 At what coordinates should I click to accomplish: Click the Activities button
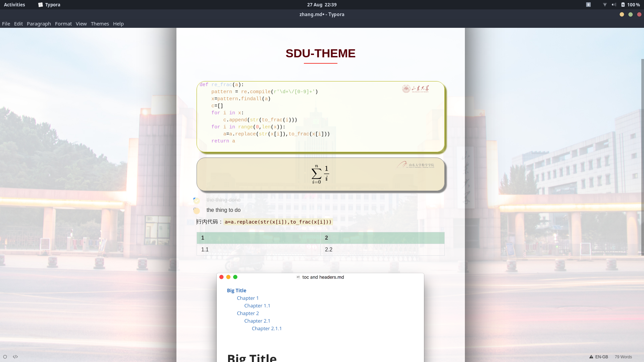pyautogui.click(x=14, y=5)
